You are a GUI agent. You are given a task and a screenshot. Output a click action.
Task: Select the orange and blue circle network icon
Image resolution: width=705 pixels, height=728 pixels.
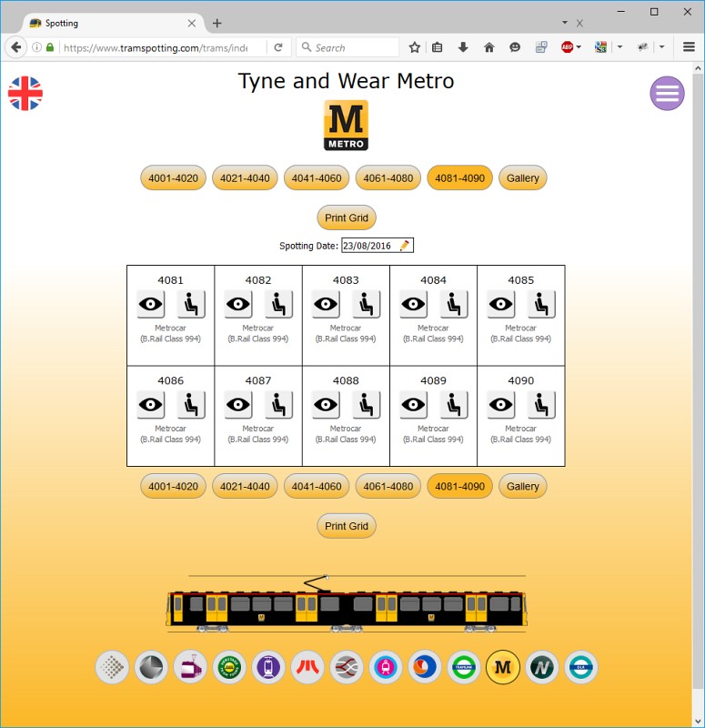pyautogui.click(x=425, y=667)
